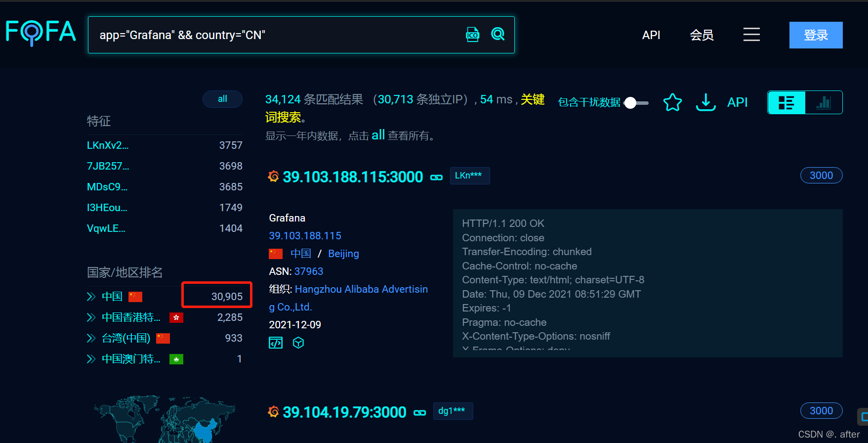The height and width of the screenshot is (443, 868).
Task: Run the search with the magnifier icon
Action: pos(498,34)
